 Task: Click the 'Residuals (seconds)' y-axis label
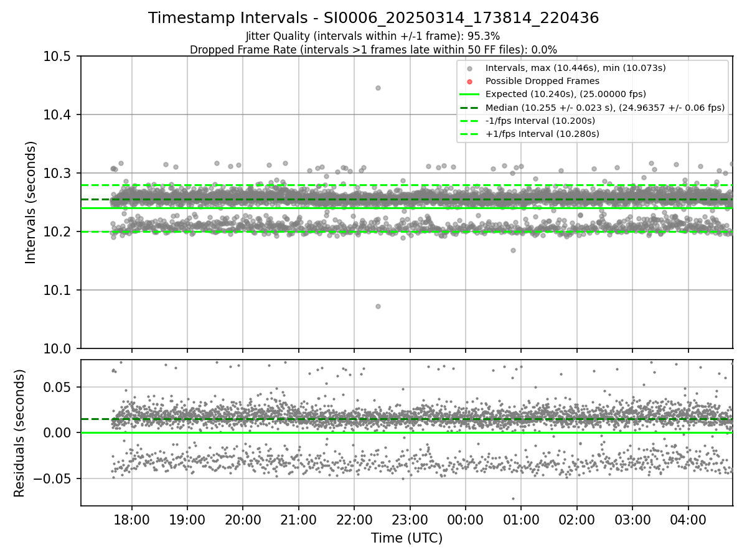point(20,433)
